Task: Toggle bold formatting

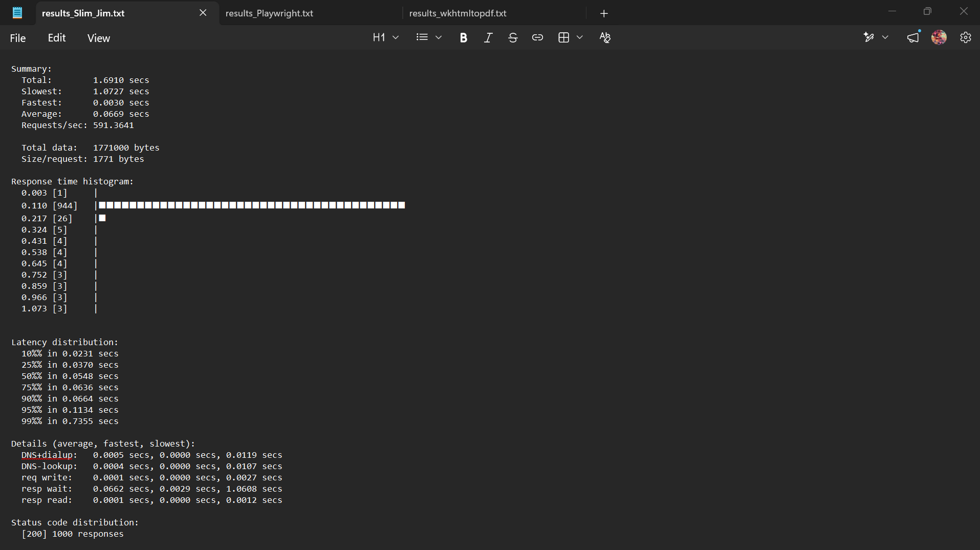Action: pyautogui.click(x=464, y=37)
